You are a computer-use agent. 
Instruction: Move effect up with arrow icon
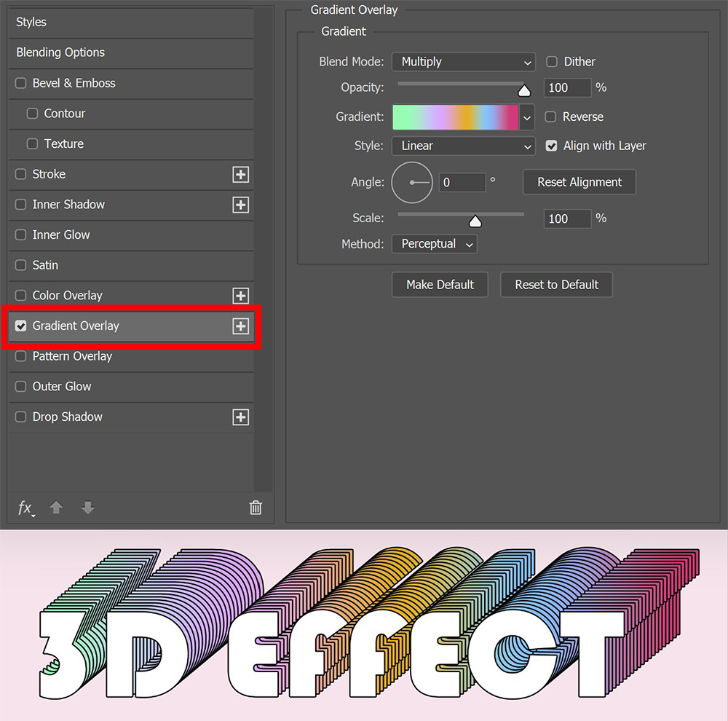coord(56,508)
